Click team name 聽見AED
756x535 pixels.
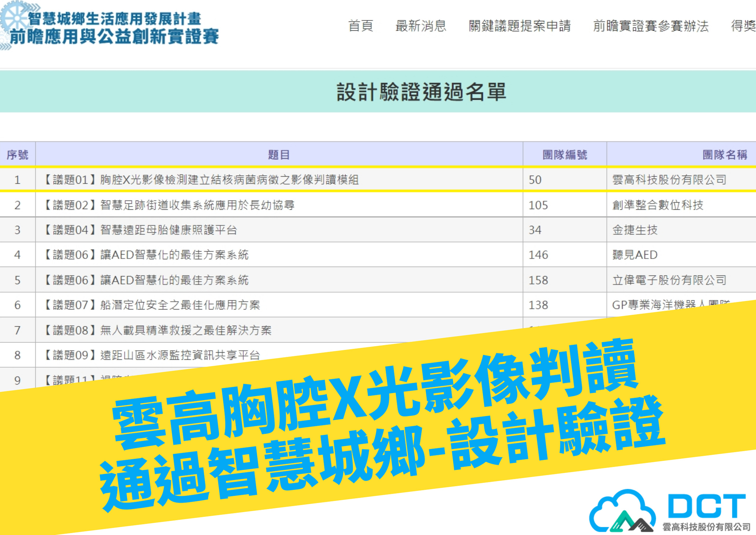point(635,255)
